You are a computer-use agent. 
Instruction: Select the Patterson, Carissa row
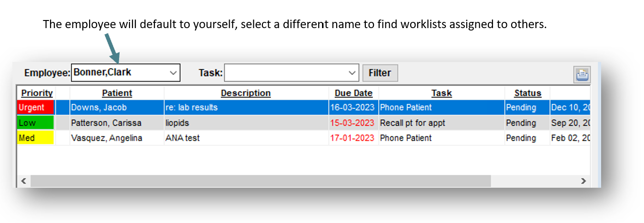pos(106,123)
